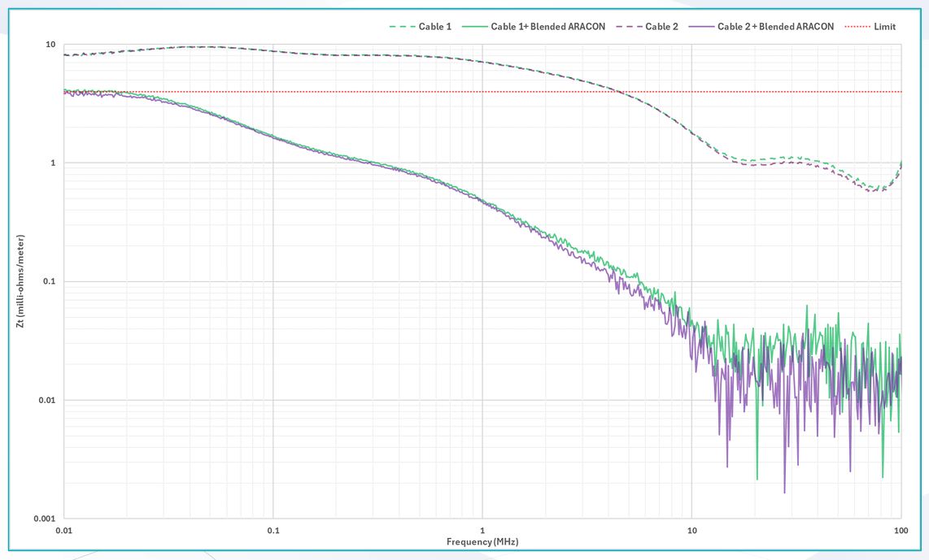
Task: Click the 100 tick label on the frequency axis
Action: point(901,531)
